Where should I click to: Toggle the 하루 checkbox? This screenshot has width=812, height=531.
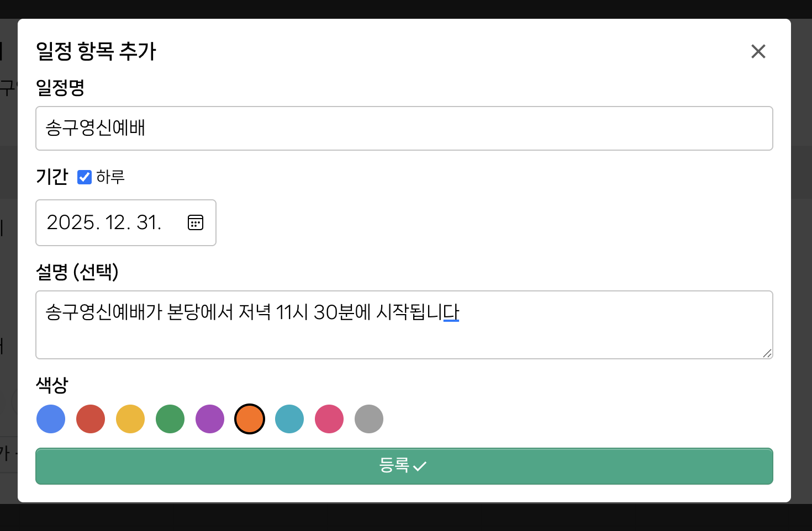(x=85, y=177)
